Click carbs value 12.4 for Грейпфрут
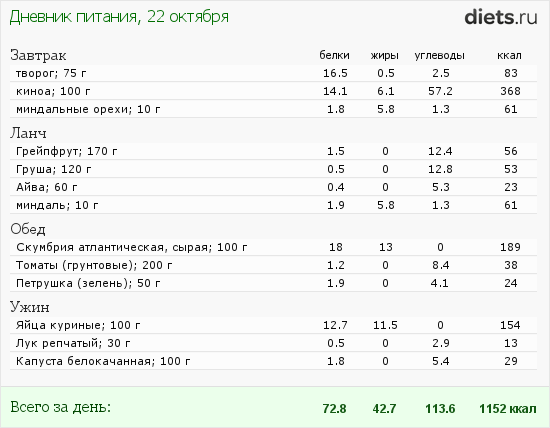The image size is (550, 428). (440, 151)
